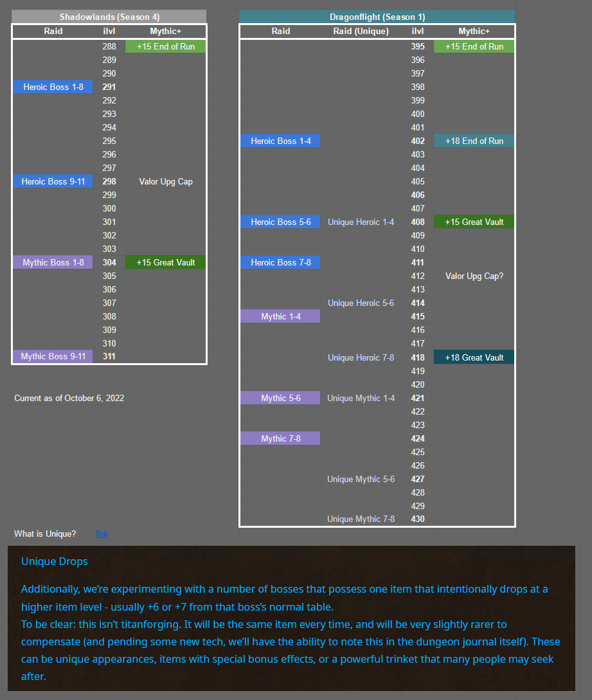Image resolution: width=592 pixels, height=700 pixels.
Task: Click the Unique Drops heading in the quote box
Action: click(55, 561)
